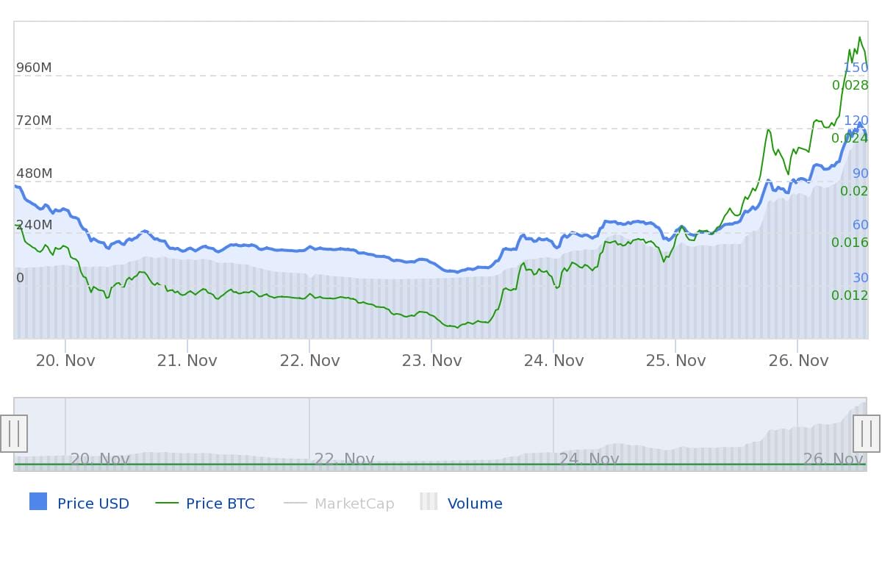The image size is (882, 588).
Task: Click the 150 USD price axis label
Action: click(856, 68)
